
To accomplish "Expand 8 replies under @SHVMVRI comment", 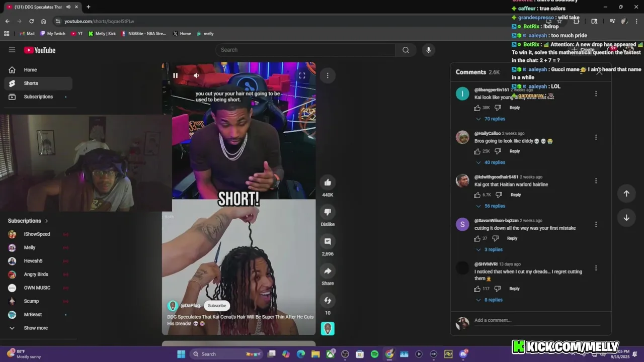I will tap(489, 300).
